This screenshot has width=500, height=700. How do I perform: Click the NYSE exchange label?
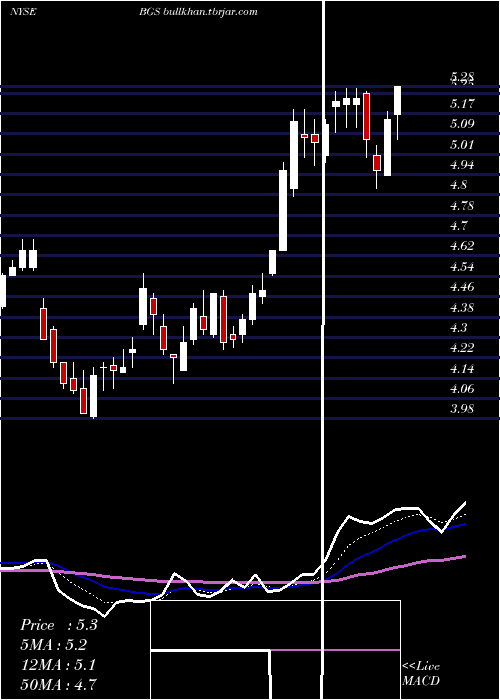pos(23,12)
